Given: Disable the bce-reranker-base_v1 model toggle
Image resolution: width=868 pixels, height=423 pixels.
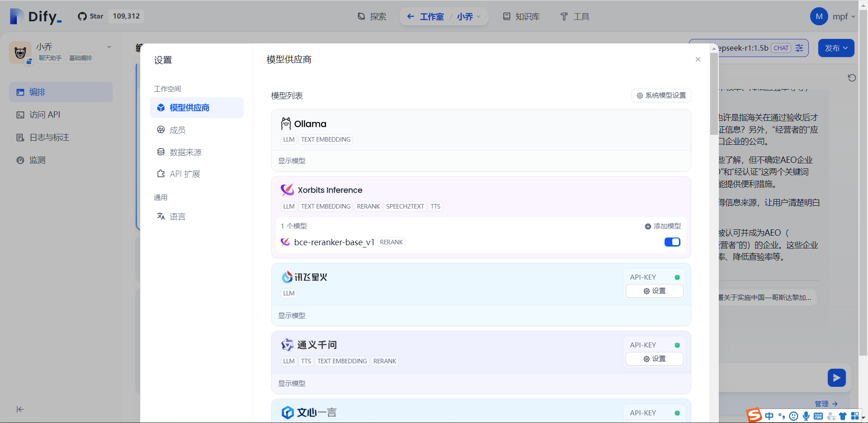Looking at the screenshot, I should (x=672, y=242).
